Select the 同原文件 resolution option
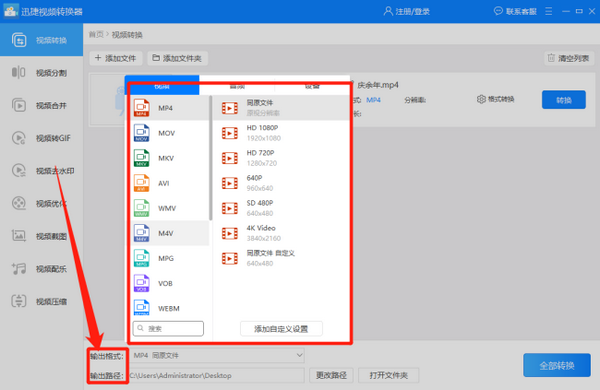600x390 pixels. (x=281, y=108)
